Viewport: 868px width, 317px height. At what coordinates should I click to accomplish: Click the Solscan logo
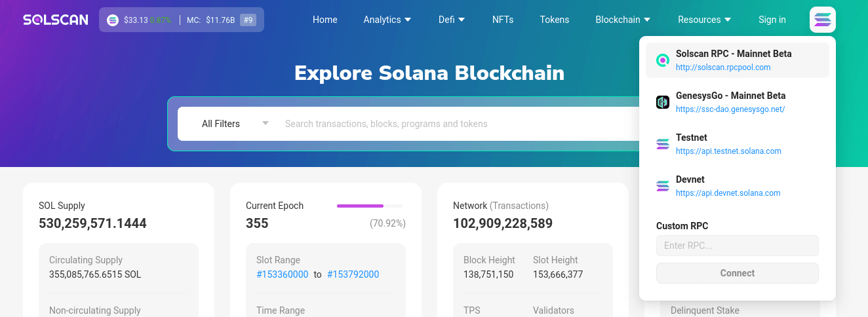[56, 20]
